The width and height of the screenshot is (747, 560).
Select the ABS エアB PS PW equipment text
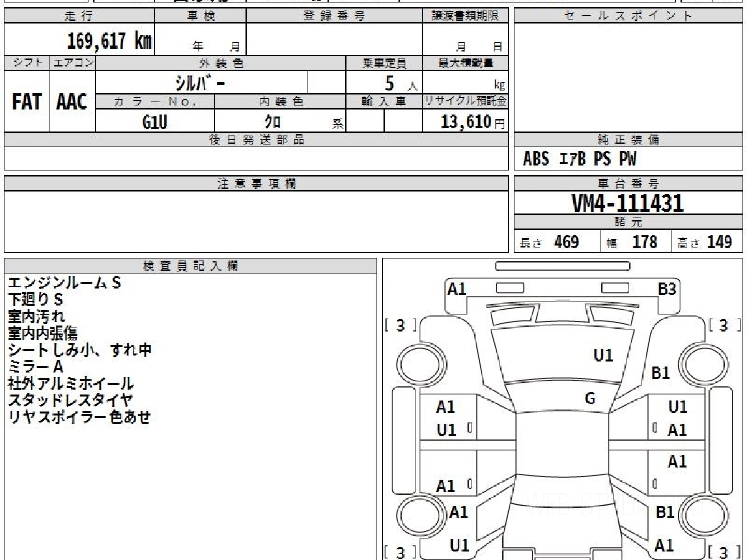point(580,159)
